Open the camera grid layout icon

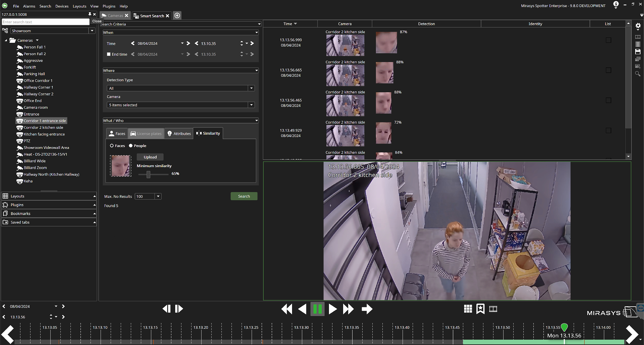[x=468, y=309]
